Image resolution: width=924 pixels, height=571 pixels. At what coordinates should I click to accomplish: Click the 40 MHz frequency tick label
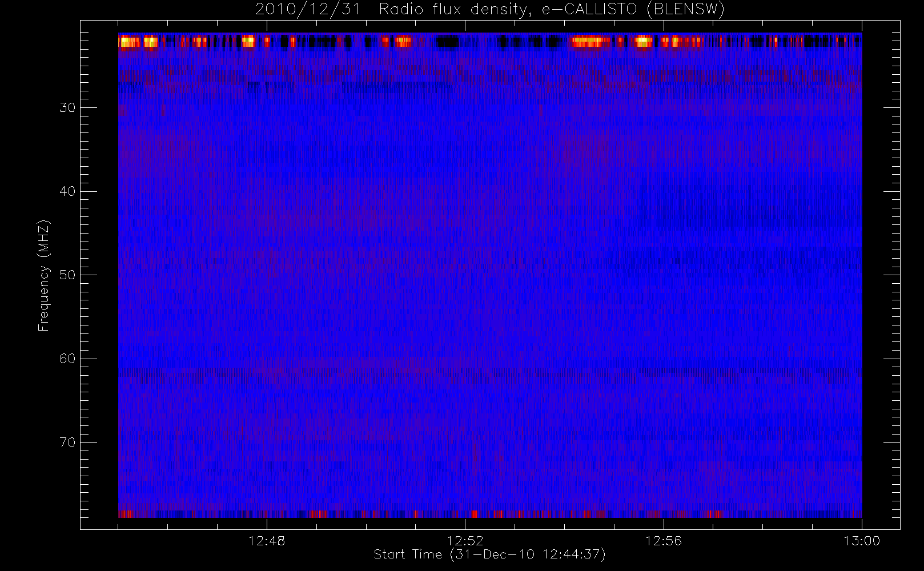click(x=67, y=191)
